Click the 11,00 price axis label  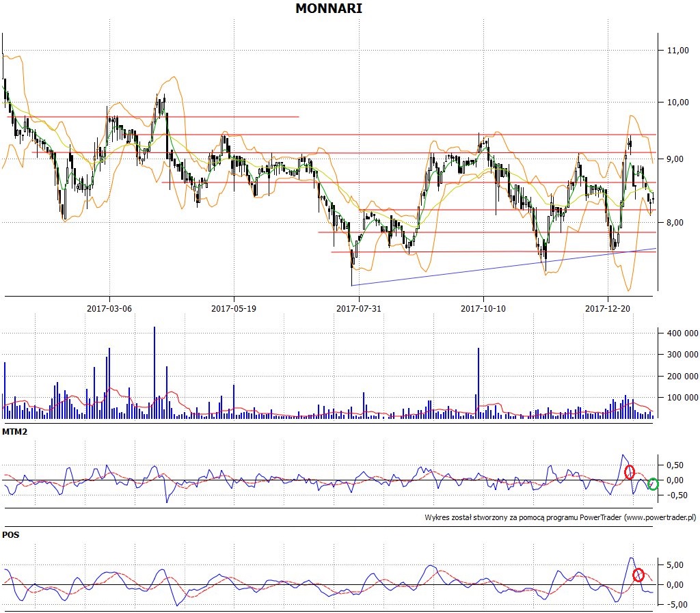677,51
